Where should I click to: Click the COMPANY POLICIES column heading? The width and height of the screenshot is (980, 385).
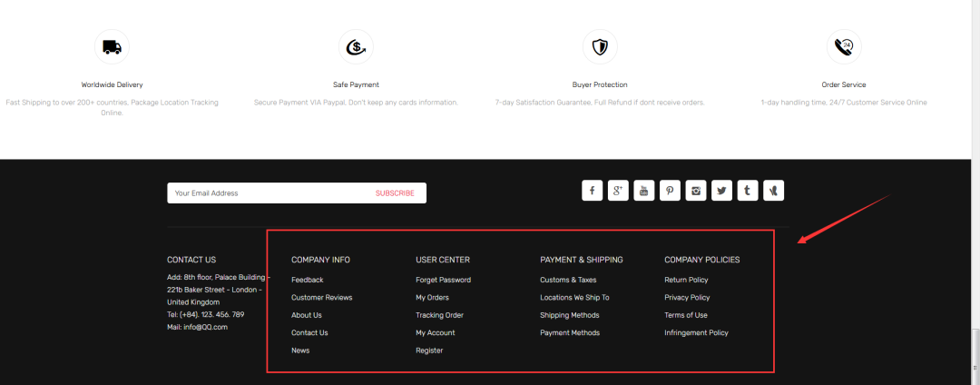pos(701,260)
